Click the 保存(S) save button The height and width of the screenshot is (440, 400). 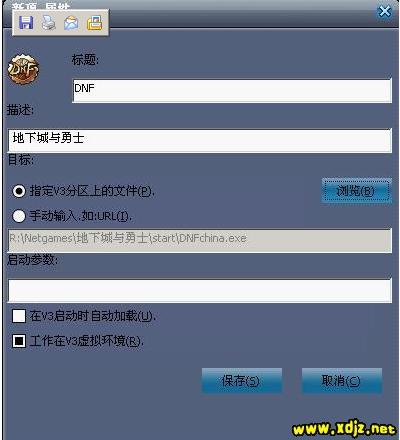click(x=242, y=380)
